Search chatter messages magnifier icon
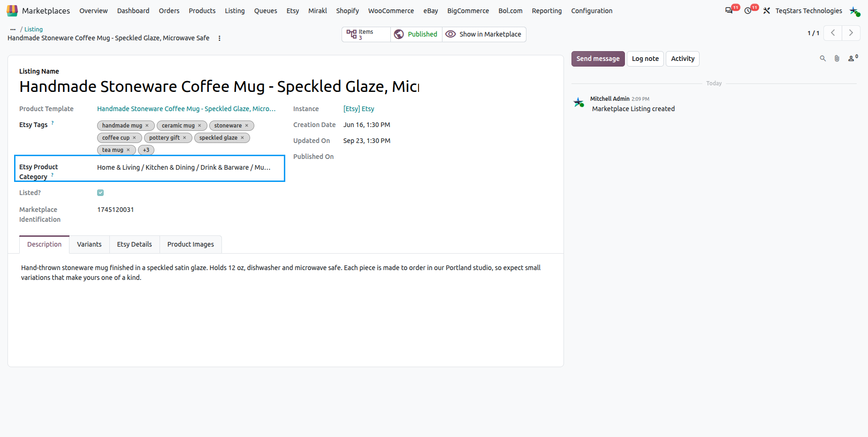The height and width of the screenshot is (437, 868). [822, 59]
